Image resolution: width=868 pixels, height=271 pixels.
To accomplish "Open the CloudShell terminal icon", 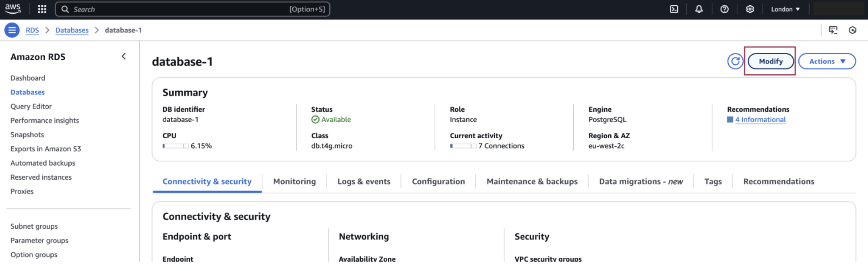I will tap(674, 9).
